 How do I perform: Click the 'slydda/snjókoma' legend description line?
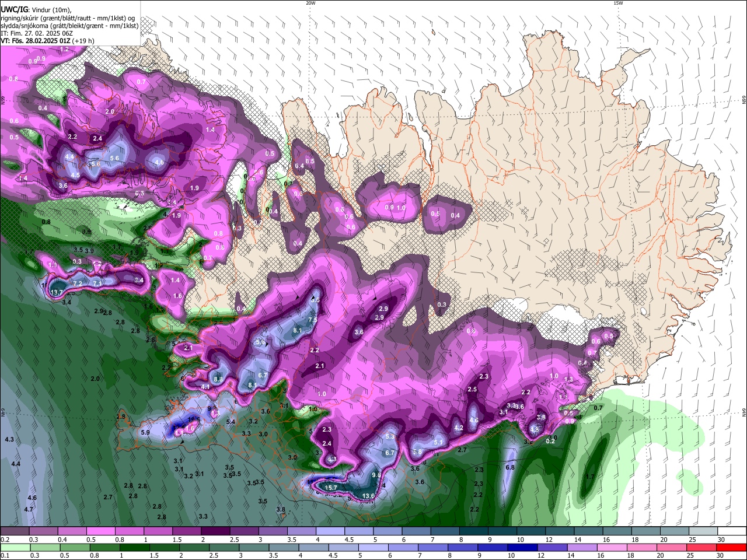click(x=69, y=26)
